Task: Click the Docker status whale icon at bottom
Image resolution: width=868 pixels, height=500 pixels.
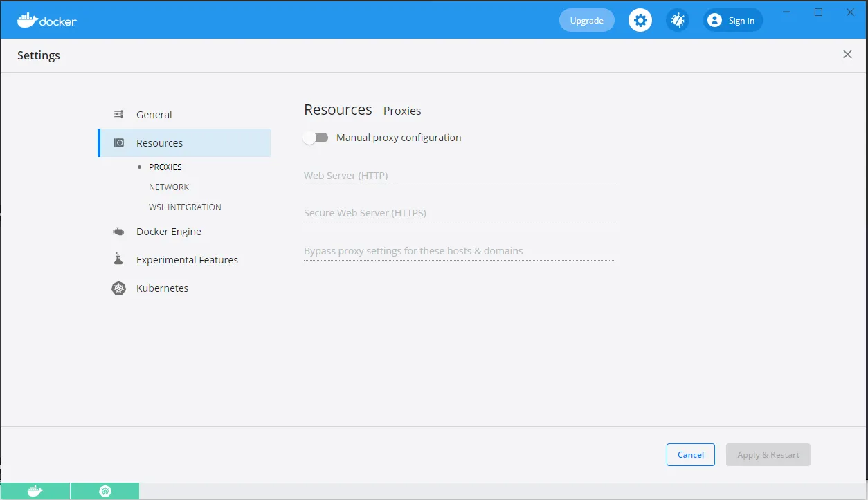Action: pyautogui.click(x=35, y=491)
